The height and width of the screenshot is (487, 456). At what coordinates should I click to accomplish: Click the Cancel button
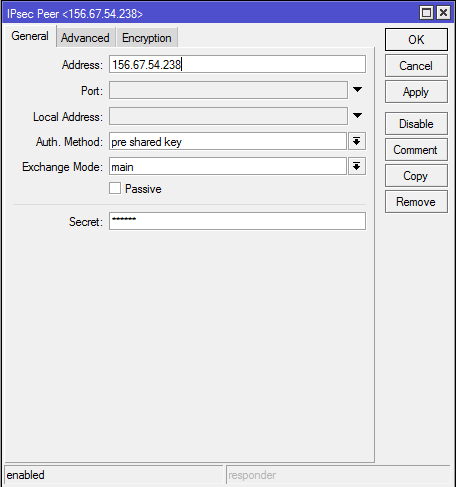point(416,66)
